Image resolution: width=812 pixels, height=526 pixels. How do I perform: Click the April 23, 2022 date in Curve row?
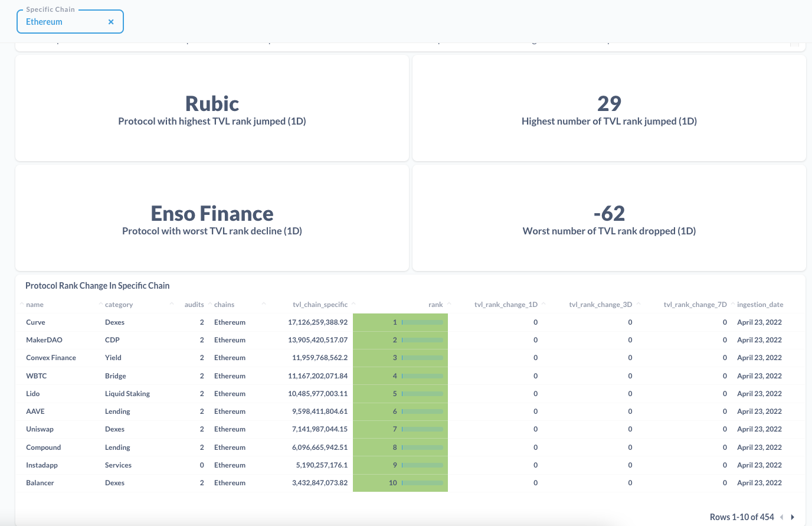(x=759, y=322)
